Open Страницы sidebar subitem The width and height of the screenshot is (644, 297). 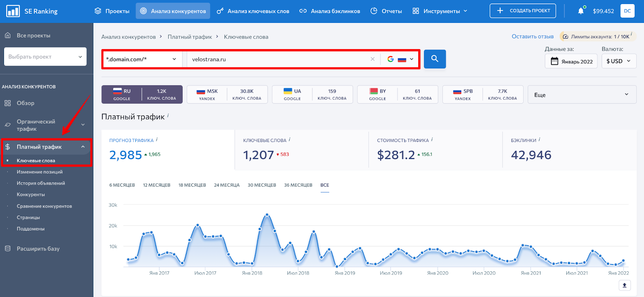(x=28, y=217)
